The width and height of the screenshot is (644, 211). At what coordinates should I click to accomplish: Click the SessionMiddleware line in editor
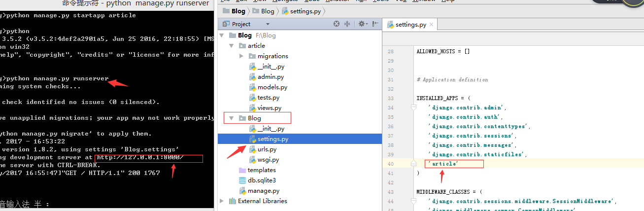click(x=522, y=201)
